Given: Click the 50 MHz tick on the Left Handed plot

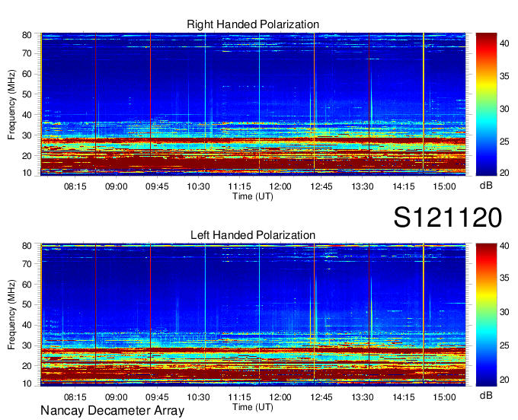Looking at the screenshot, I should point(27,305).
